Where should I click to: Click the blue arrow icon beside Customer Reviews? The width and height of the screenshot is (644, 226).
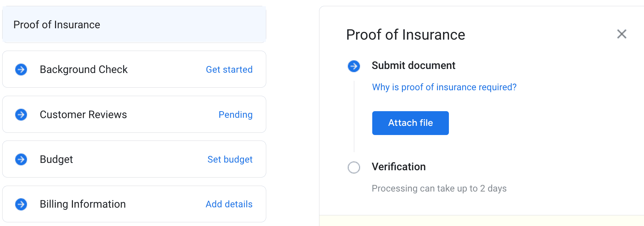pos(21,114)
